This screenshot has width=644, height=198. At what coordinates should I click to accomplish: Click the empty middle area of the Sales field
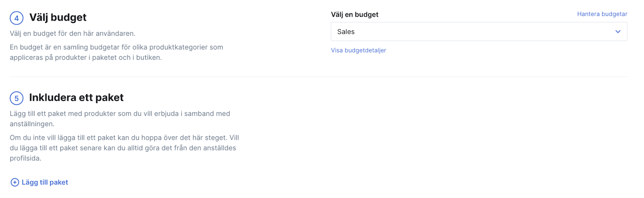(x=479, y=31)
